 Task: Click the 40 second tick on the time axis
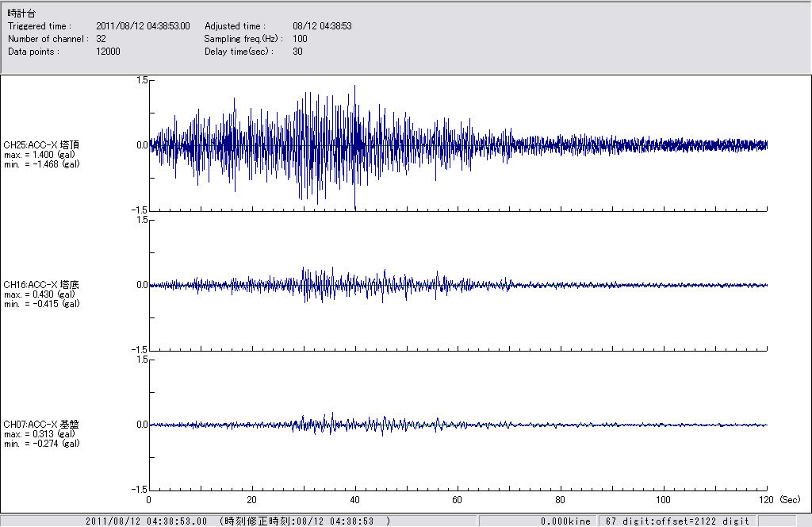pyautogui.click(x=354, y=501)
